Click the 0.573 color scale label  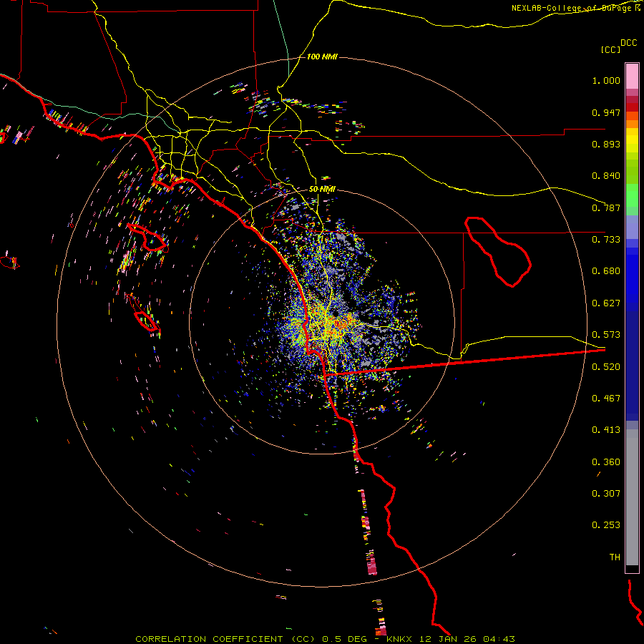coord(606,335)
